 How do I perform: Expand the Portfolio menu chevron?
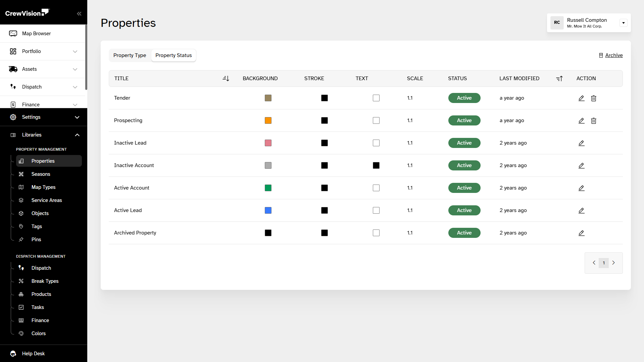click(x=75, y=51)
